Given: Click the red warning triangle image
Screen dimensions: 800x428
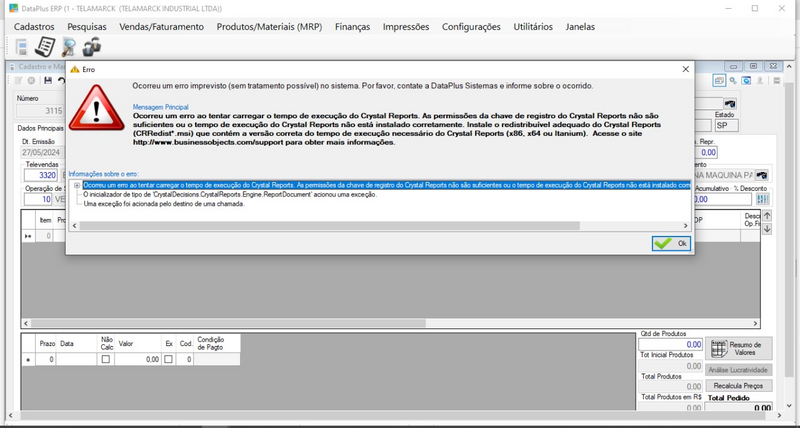Looking at the screenshot, I should (96, 108).
